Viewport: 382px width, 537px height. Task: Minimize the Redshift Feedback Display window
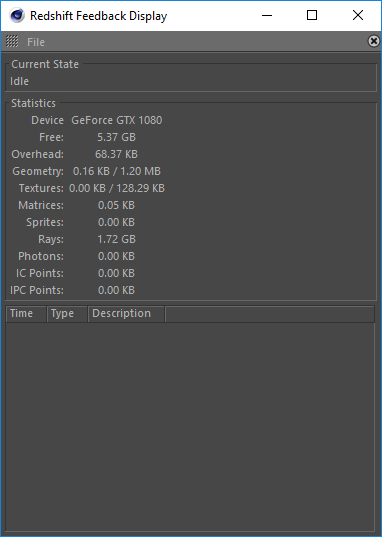[x=267, y=15]
